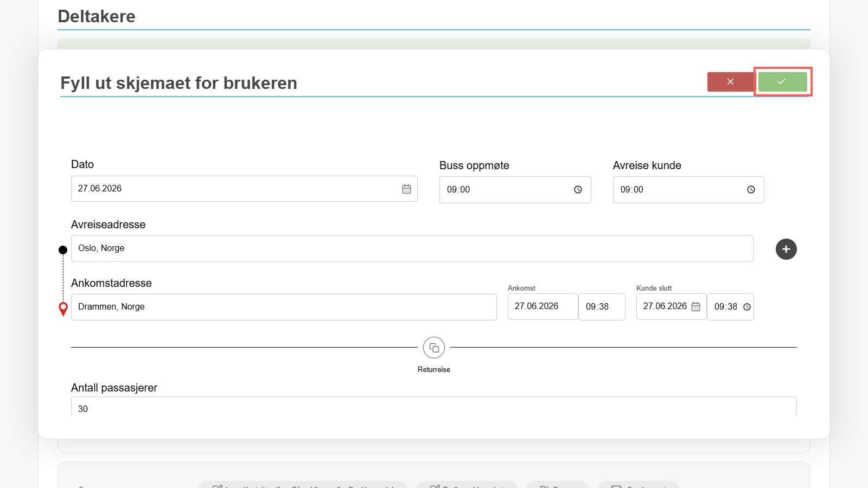
Task: Click the 'Fyll ut skjemaet for brukeren' heading
Action: point(178,83)
